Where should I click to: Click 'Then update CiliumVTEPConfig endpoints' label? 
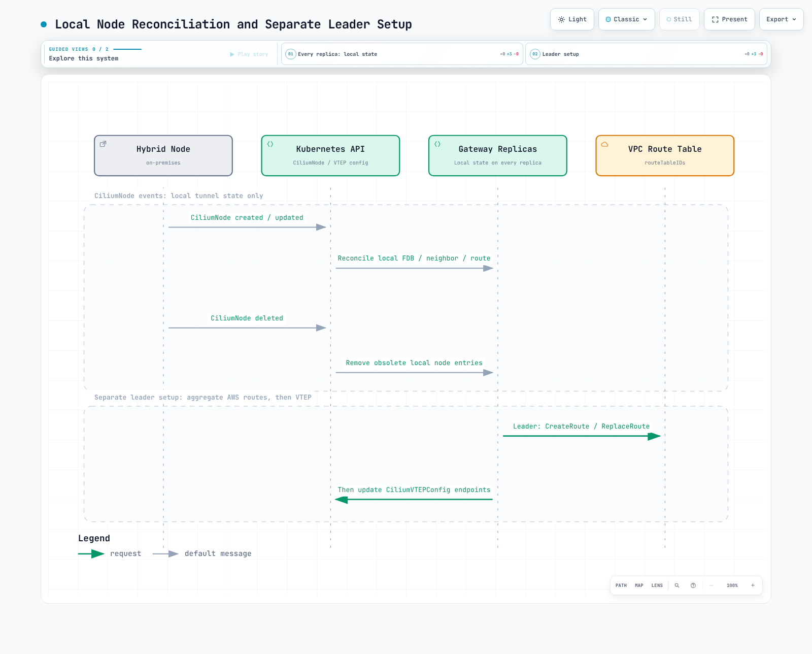(x=414, y=489)
